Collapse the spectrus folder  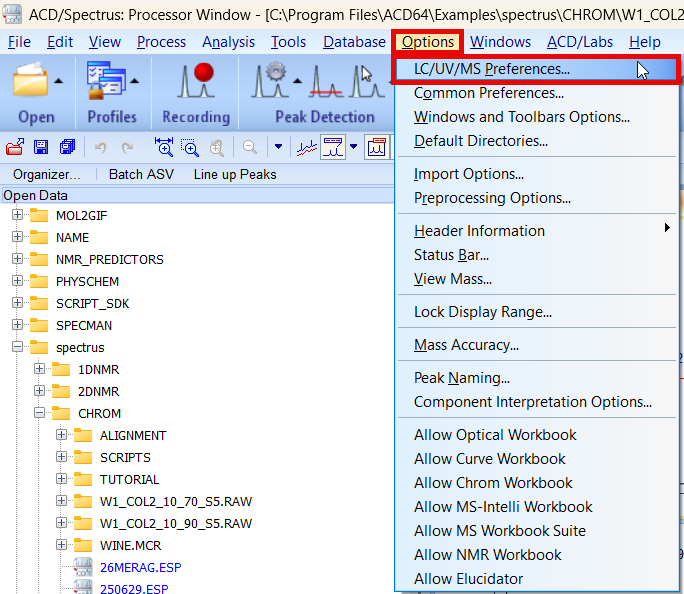[x=17, y=347]
